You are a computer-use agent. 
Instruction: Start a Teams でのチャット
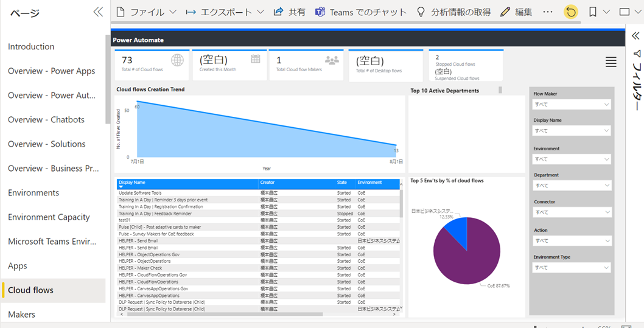[360, 12]
